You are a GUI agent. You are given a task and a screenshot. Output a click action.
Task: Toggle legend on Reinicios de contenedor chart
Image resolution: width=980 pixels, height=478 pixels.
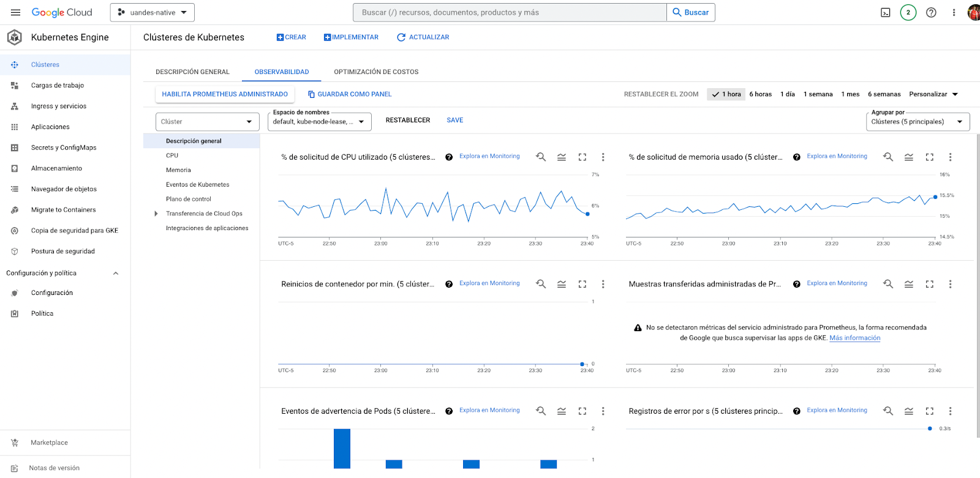coord(562,284)
